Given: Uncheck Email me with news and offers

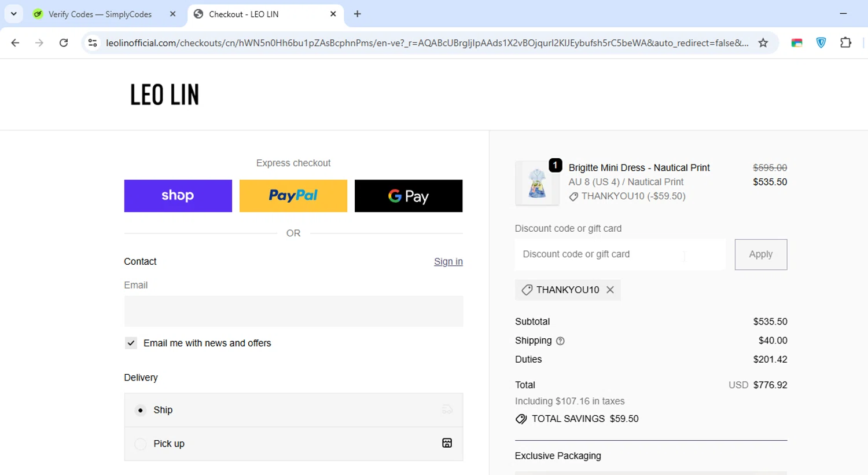Looking at the screenshot, I should (131, 343).
